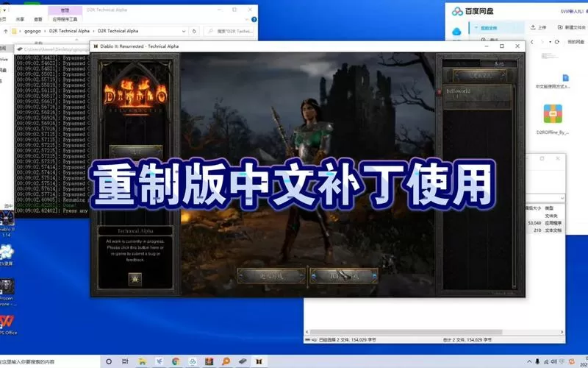Click first D2R Technical Alpha breadcrumb segment
The image size is (588, 368).
click(x=69, y=31)
